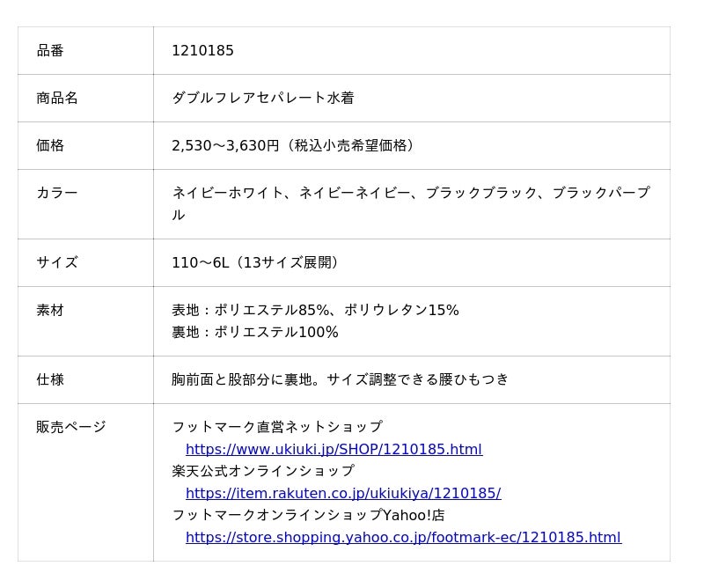Click the 仕様 row label
704x588 pixels.
50,379
